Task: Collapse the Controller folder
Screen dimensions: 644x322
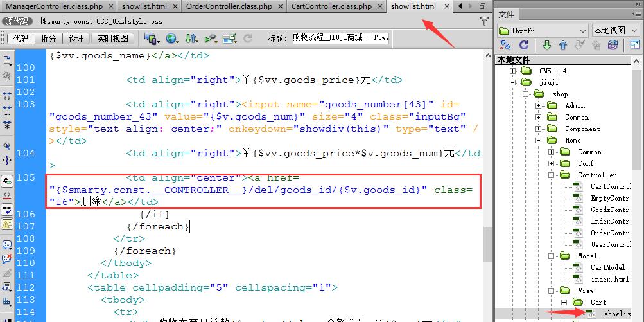Action: (551, 175)
